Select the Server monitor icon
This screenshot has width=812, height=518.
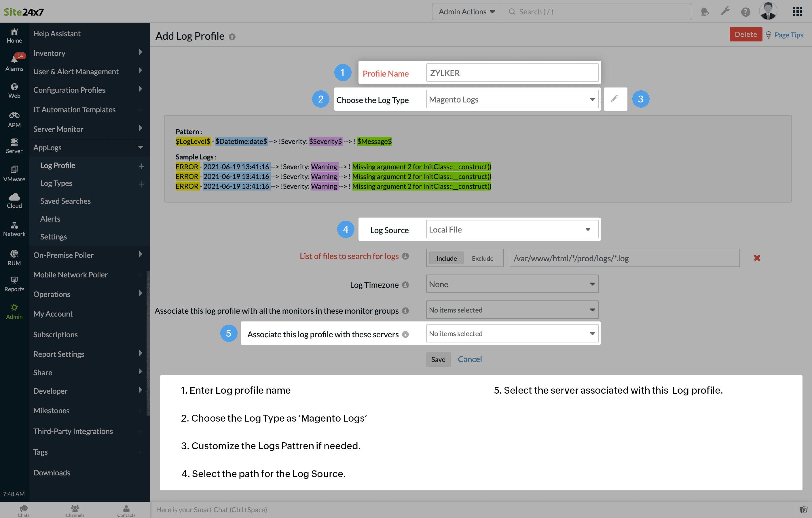[14, 147]
